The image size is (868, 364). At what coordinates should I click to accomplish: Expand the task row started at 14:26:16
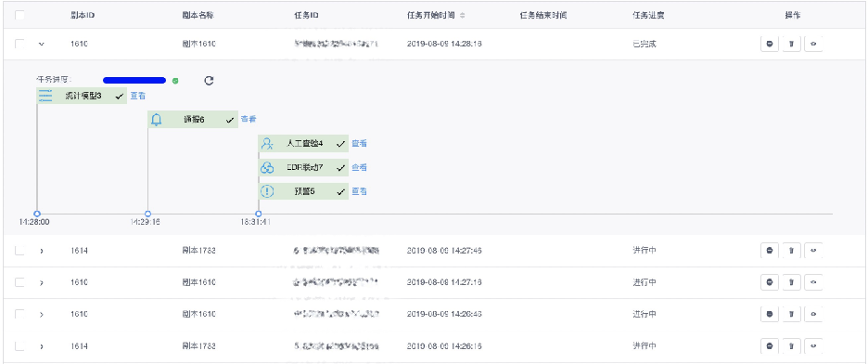42,346
